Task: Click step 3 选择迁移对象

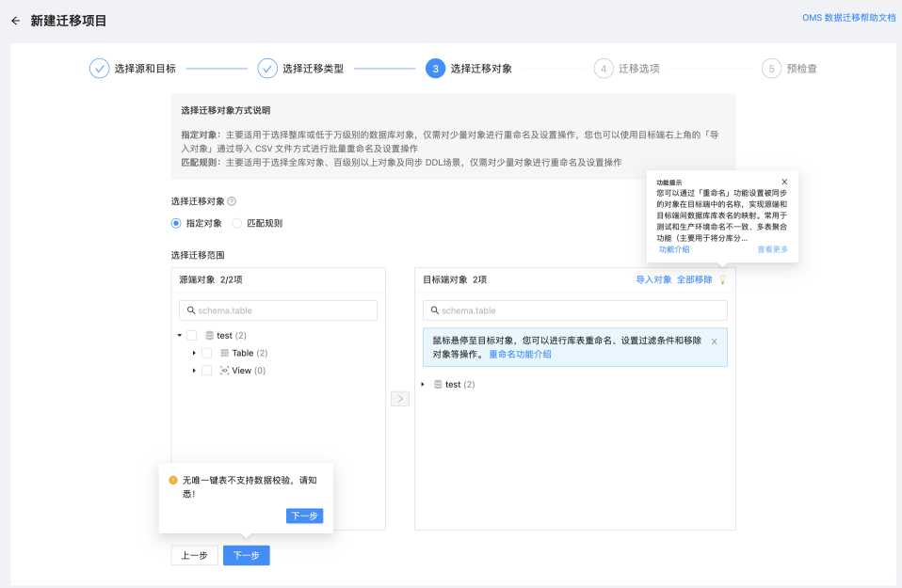Action: click(x=469, y=69)
